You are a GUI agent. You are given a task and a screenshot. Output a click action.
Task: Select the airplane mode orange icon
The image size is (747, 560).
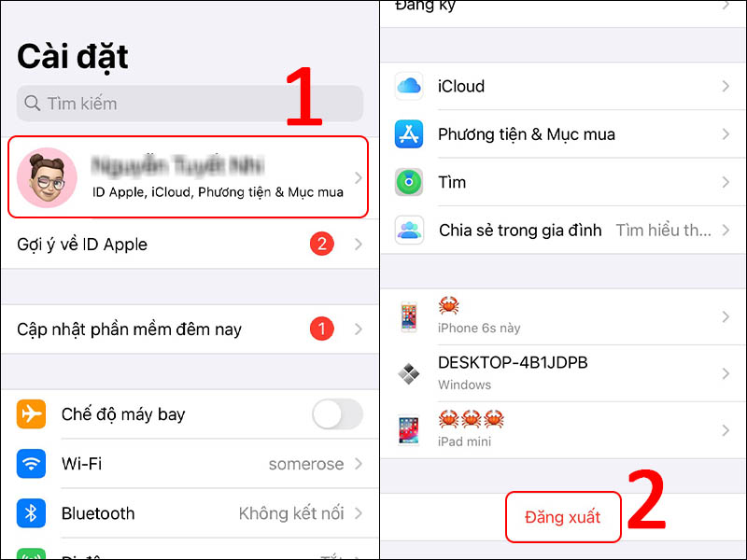(x=31, y=413)
